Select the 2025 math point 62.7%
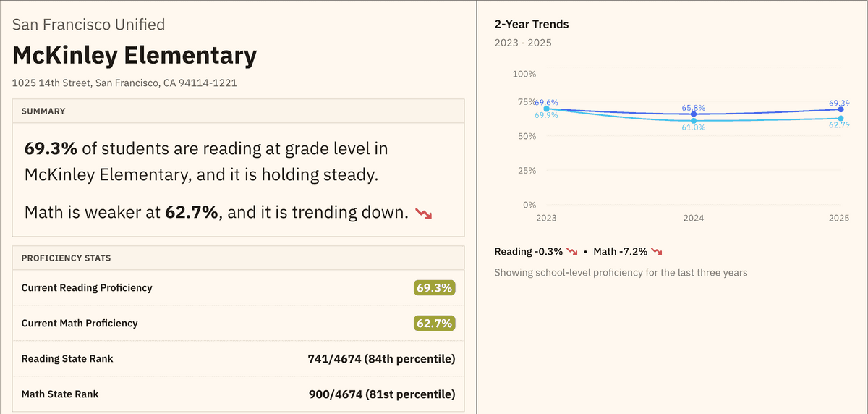This screenshot has width=868, height=414. (841, 118)
